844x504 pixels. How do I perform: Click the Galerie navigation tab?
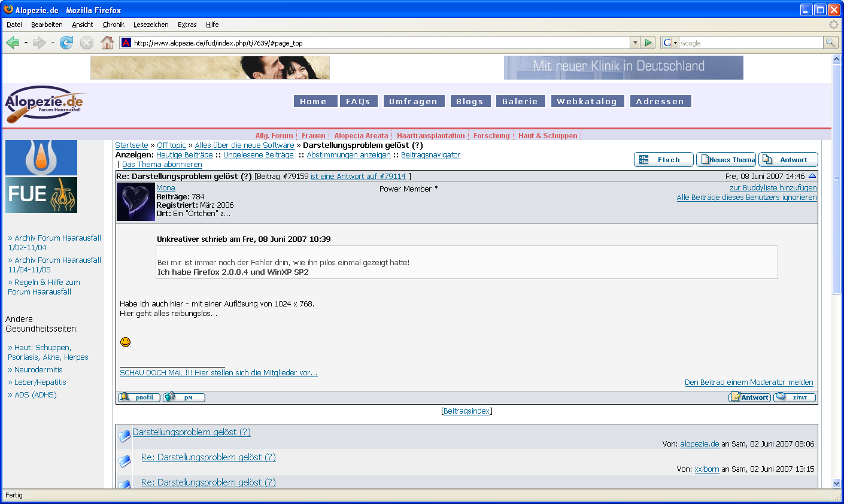point(520,102)
